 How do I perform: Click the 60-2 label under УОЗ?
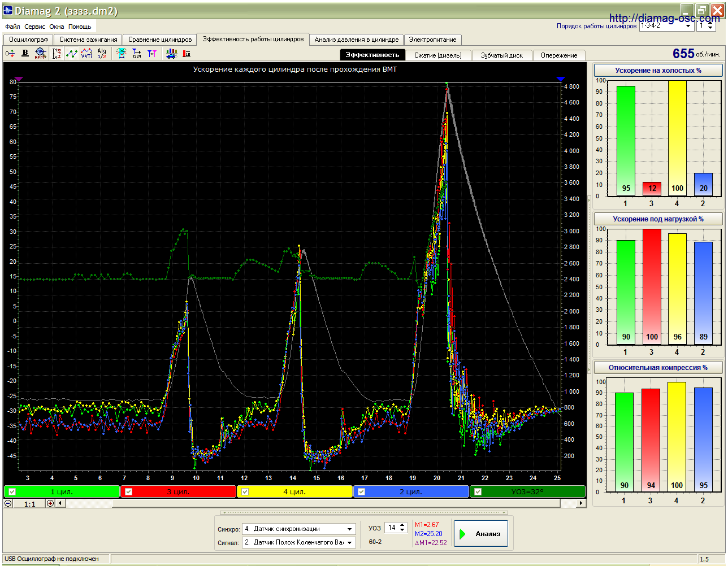click(x=375, y=542)
